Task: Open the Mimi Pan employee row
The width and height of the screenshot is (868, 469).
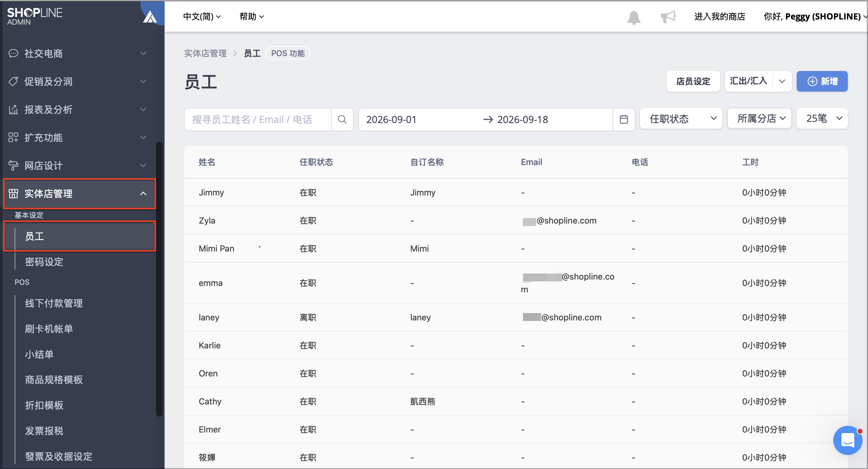Action: pyautogui.click(x=516, y=249)
